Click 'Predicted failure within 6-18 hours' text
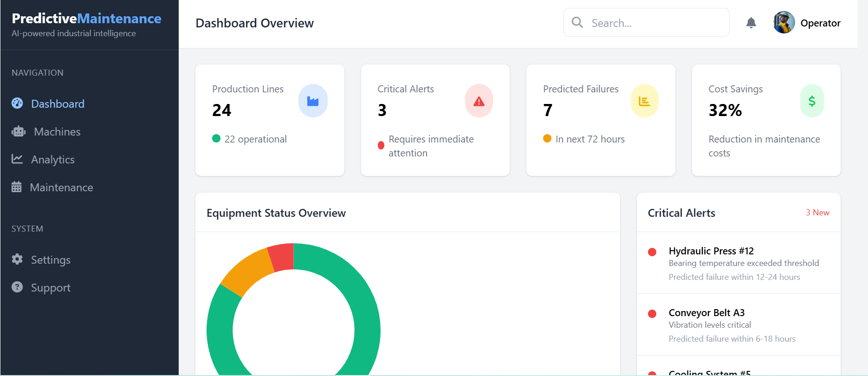Image resolution: width=868 pixels, height=376 pixels. click(x=732, y=339)
